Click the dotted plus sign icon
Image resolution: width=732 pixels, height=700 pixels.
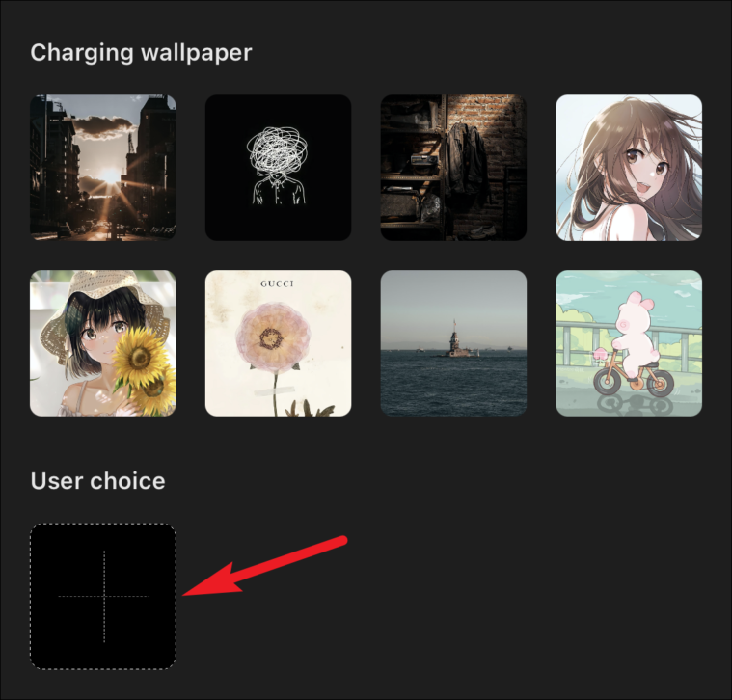[103, 597]
